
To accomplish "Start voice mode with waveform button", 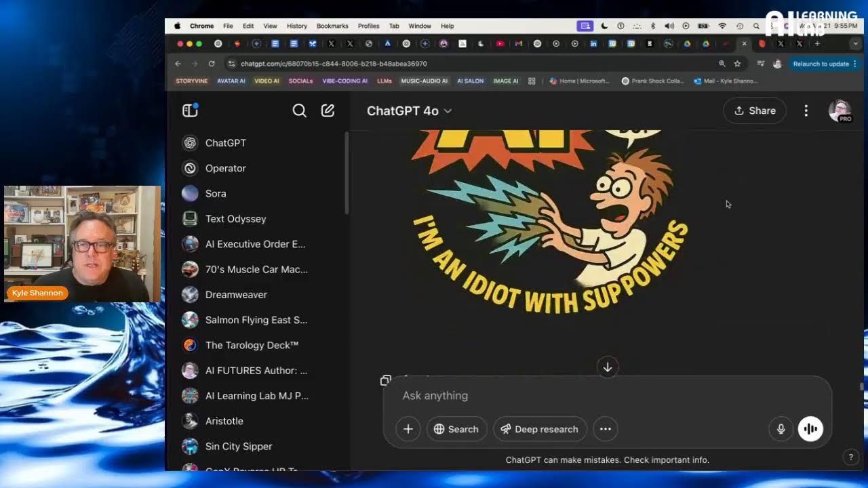I will point(810,429).
